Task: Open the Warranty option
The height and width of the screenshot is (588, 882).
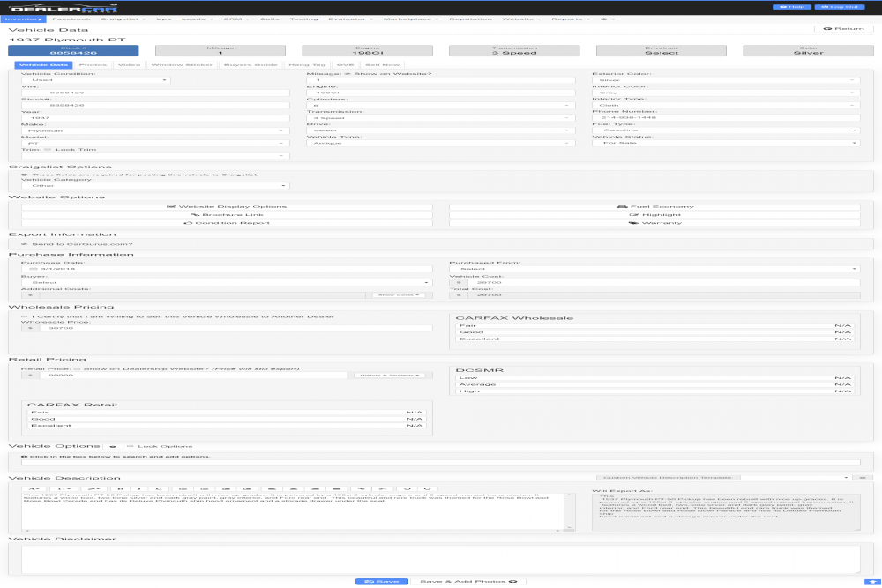Action: [x=655, y=223]
